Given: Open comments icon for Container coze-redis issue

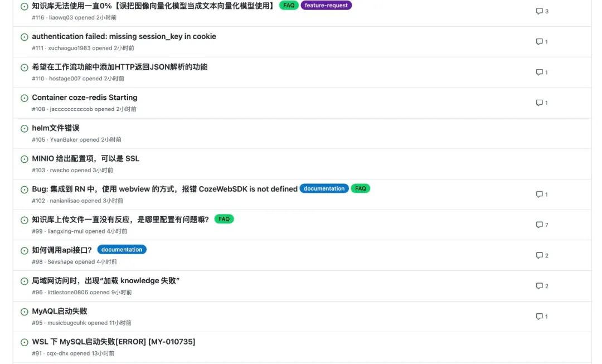Looking at the screenshot, I should point(540,103).
